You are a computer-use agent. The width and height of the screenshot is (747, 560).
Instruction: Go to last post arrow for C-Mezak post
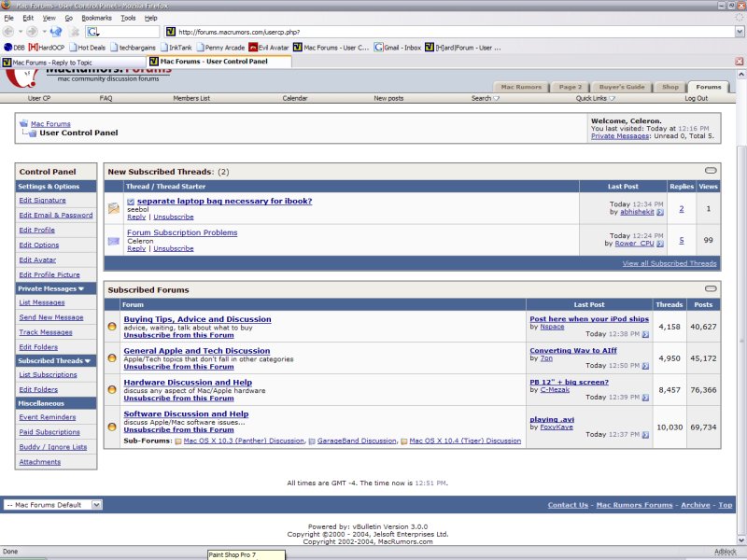pos(645,398)
